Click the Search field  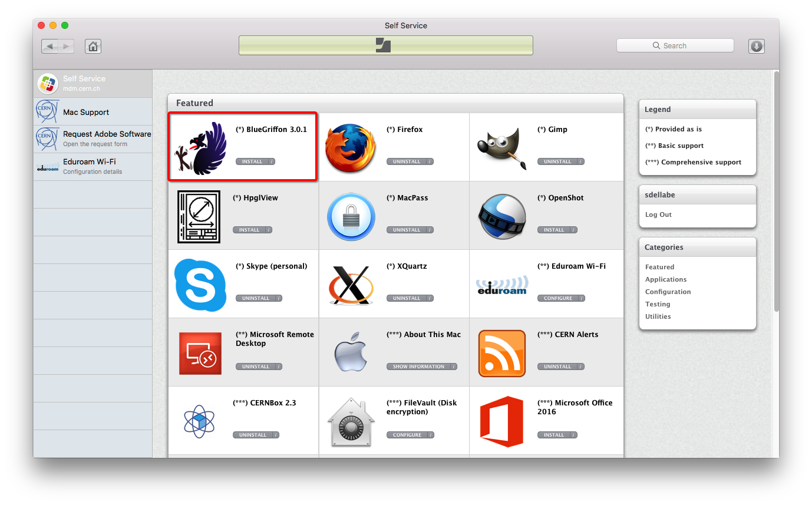point(675,45)
